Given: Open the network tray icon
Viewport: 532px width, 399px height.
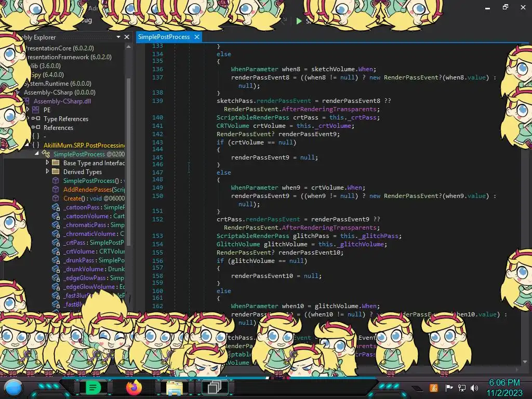Looking at the screenshot, I should pos(462,388).
